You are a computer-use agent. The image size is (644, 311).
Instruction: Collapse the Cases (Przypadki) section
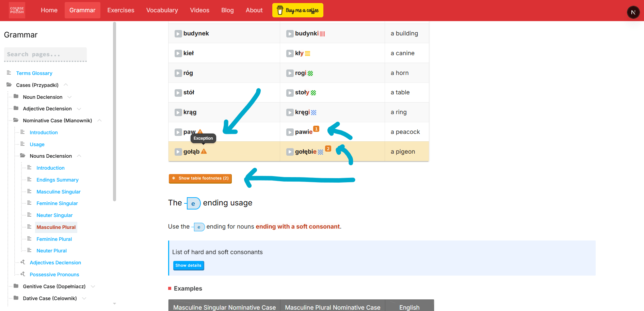click(66, 85)
